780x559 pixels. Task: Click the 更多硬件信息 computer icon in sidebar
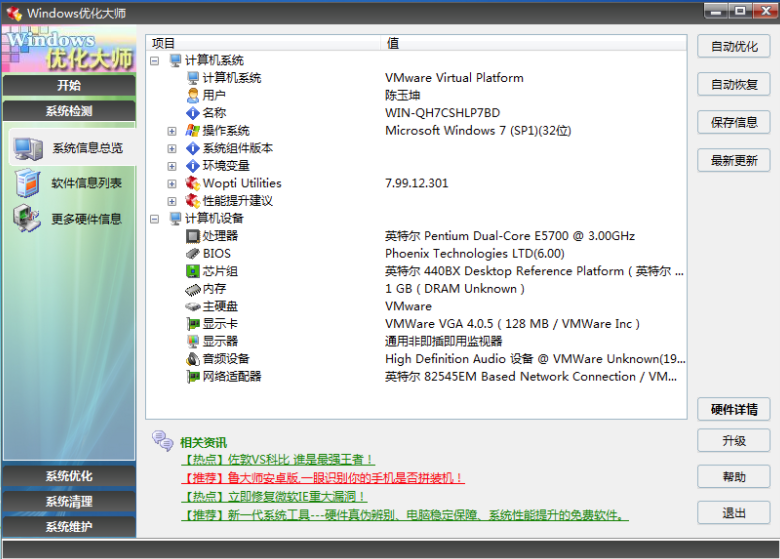(27, 219)
